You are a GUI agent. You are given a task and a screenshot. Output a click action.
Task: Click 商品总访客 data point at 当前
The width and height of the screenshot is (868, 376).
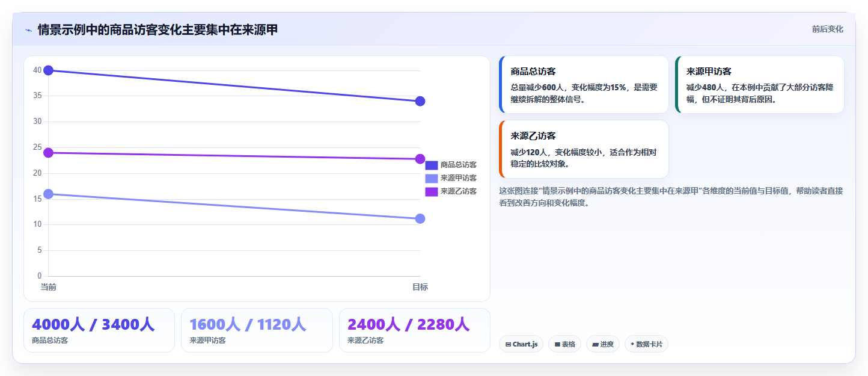point(49,70)
